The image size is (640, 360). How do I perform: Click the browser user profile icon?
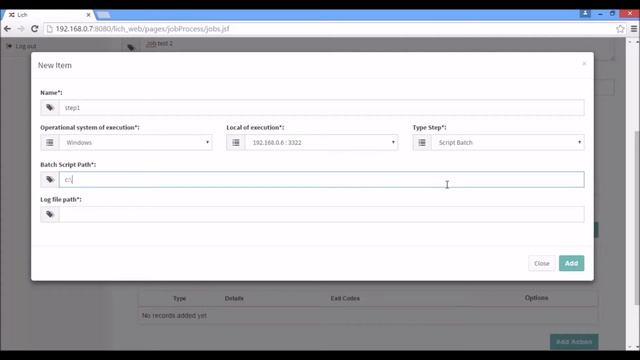(x=585, y=13)
